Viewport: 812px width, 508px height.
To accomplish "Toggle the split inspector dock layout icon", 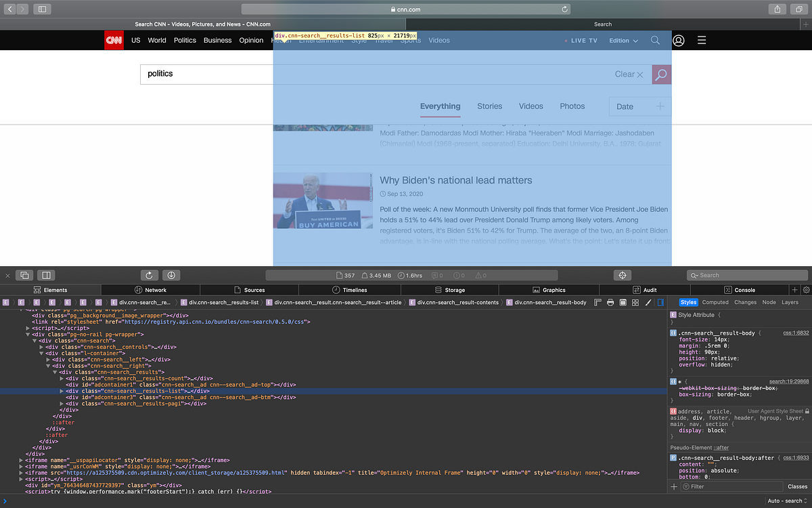I will 46,275.
